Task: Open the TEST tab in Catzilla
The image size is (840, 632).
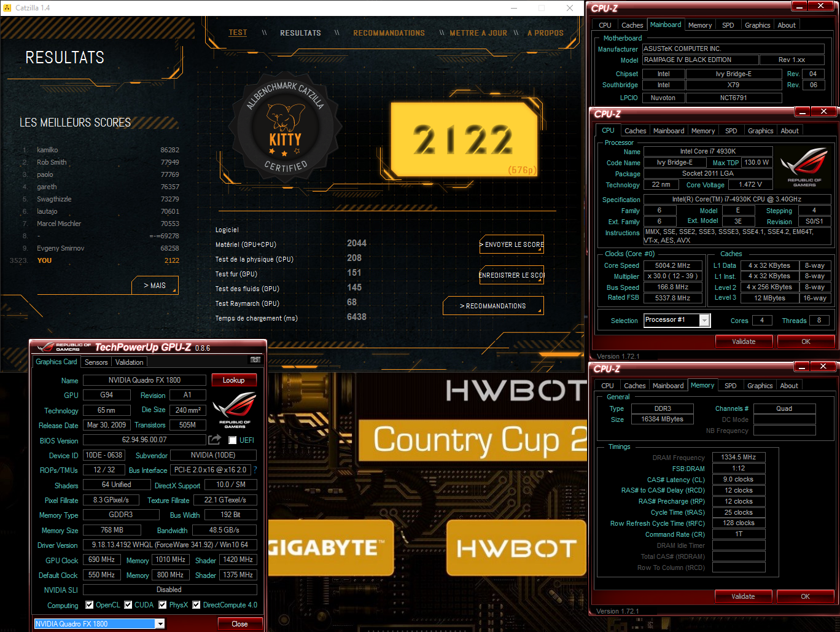Action: tap(238, 33)
